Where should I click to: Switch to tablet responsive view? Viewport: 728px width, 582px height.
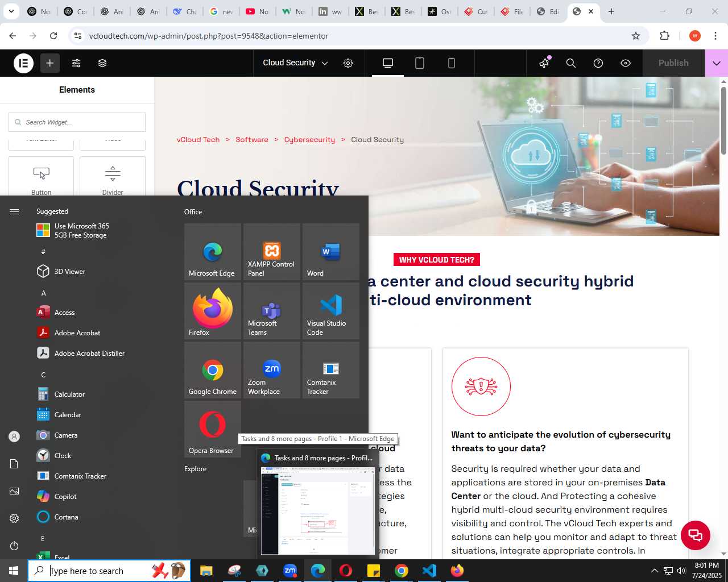click(420, 63)
